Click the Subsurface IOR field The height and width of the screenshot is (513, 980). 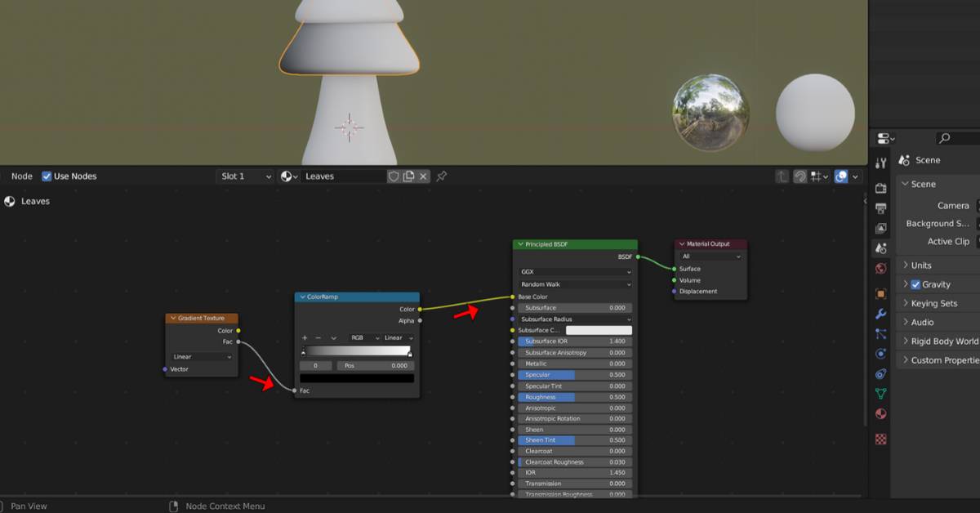pos(575,341)
